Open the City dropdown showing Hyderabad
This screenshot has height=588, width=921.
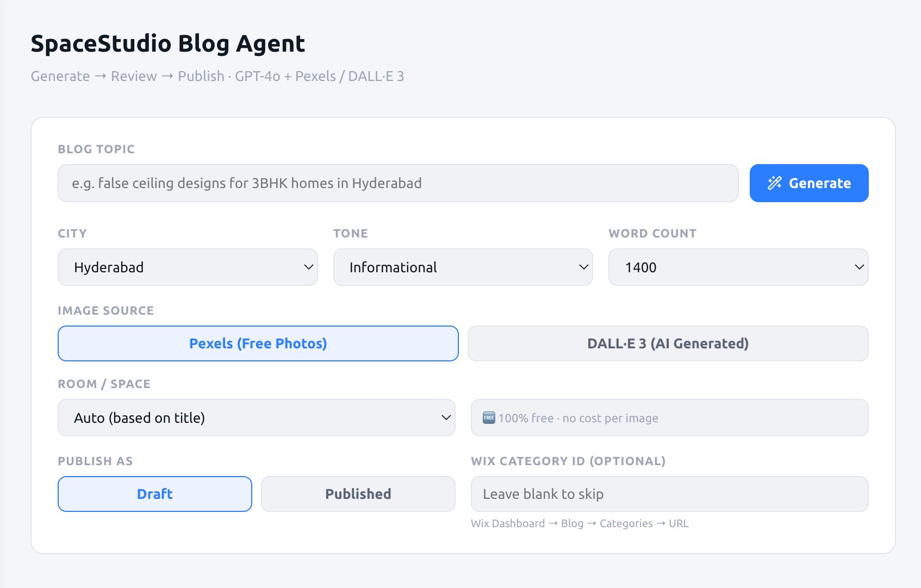(x=188, y=267)
